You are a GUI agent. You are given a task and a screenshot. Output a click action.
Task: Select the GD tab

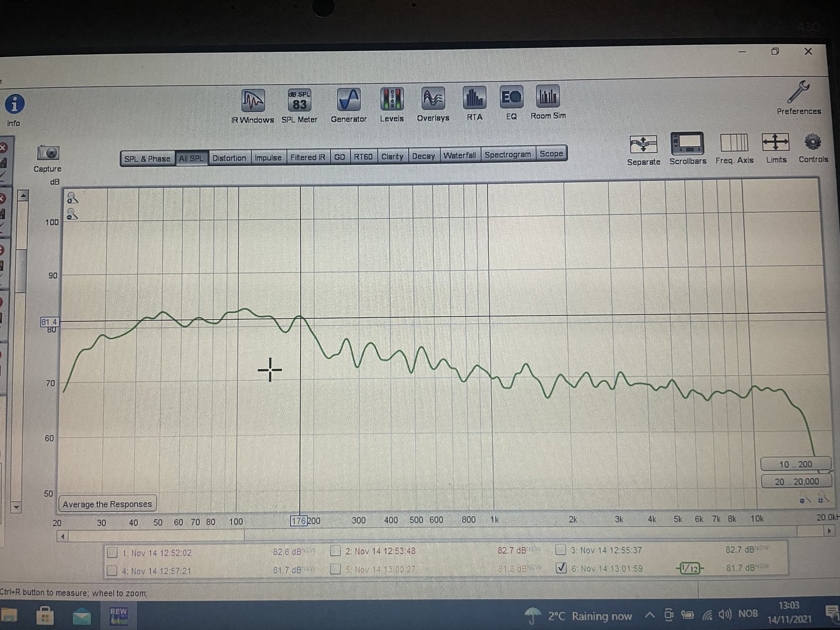click(339, 156)
